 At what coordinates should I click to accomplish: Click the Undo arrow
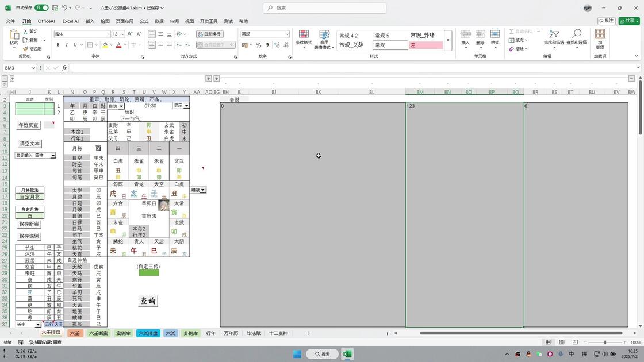pyautogui.click(x=64, y=8)
